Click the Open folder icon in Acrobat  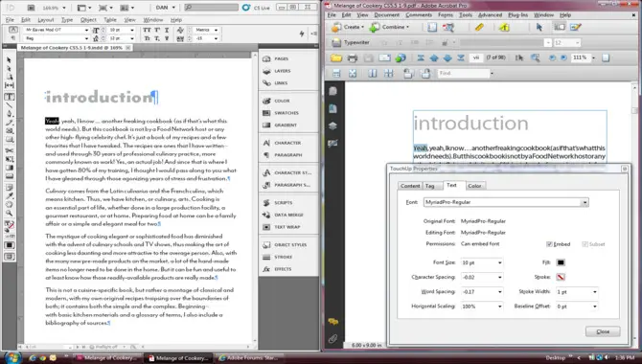pyautogui.click(x=336, y=58)
